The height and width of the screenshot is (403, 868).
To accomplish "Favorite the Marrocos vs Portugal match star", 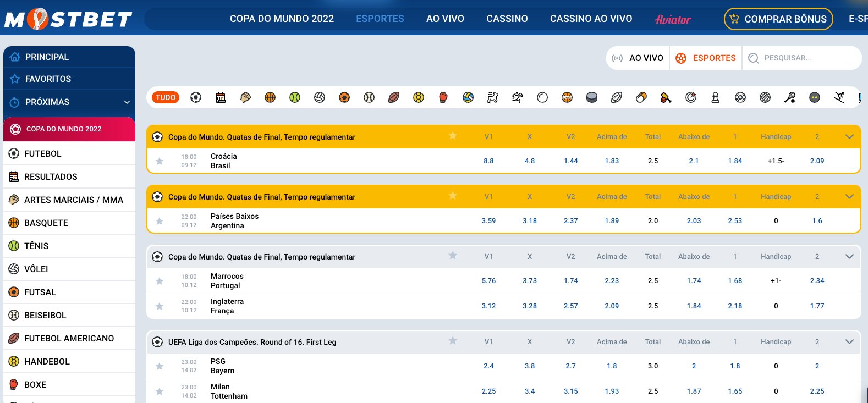I will [x=160, y=281].
